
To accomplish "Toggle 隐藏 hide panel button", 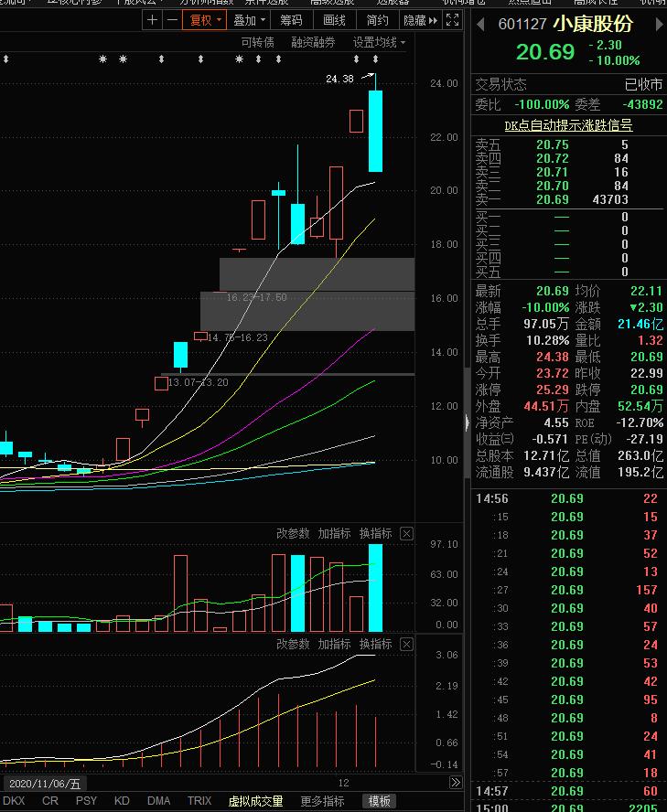I will pyautogui.click(x=420, y=20).
